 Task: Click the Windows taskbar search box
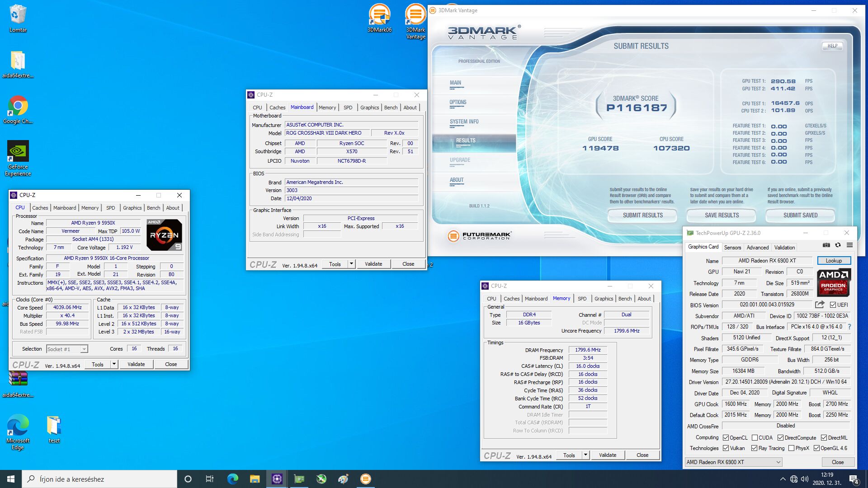(99, 479)
